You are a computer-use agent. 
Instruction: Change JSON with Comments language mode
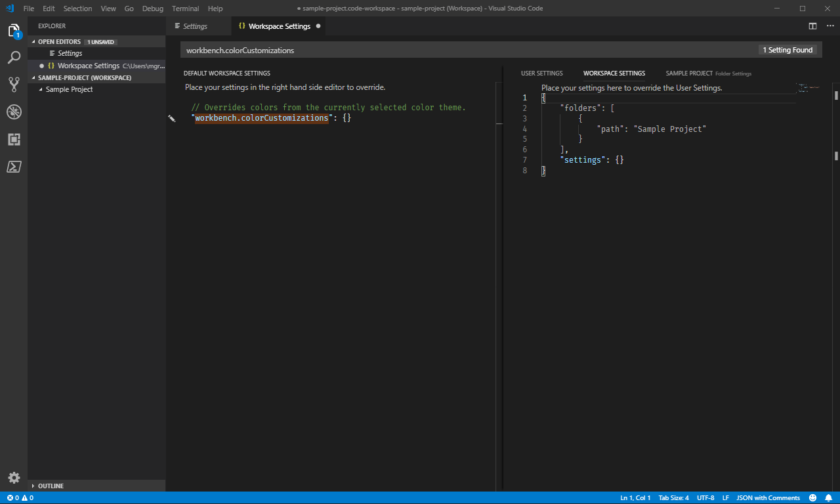768,498
